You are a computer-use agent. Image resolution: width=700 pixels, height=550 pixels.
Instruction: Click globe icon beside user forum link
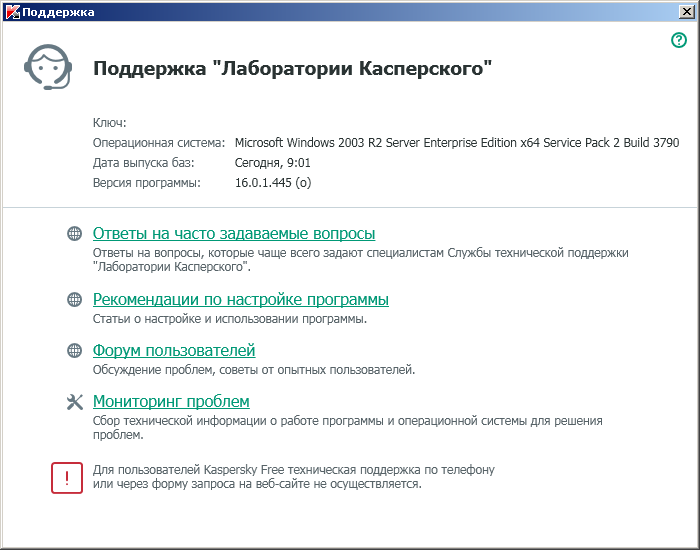point(75,350)
